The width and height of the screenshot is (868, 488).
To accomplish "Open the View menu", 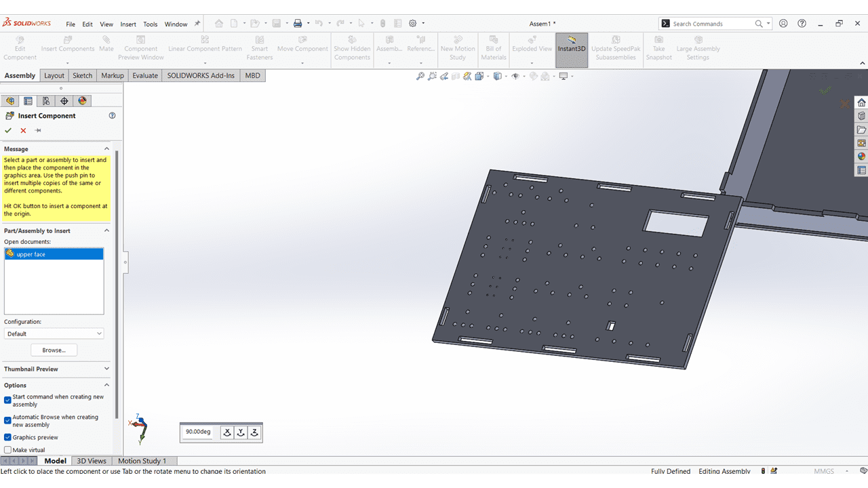I will [106, 24].
